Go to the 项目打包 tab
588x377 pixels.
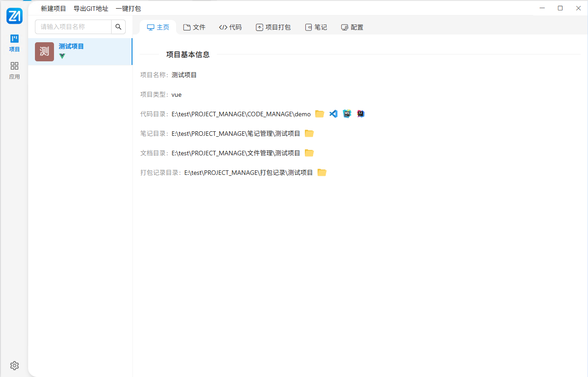pos(273,27)
